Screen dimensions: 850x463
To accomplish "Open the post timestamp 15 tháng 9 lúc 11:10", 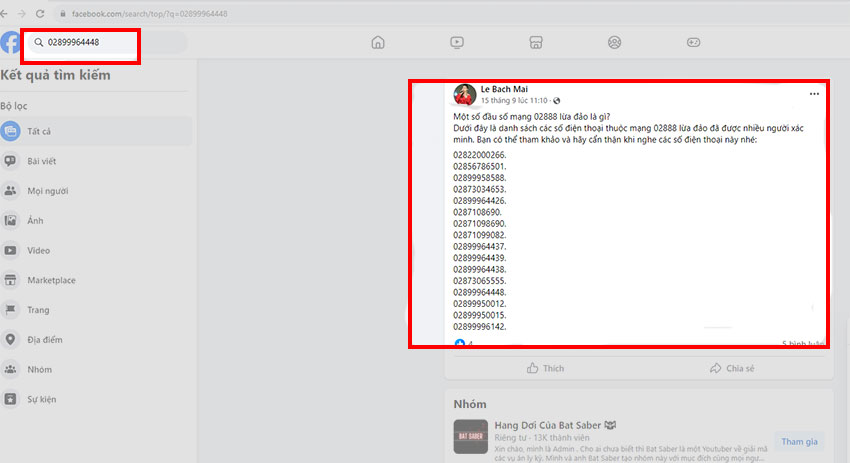I will (x=514, y=101).
